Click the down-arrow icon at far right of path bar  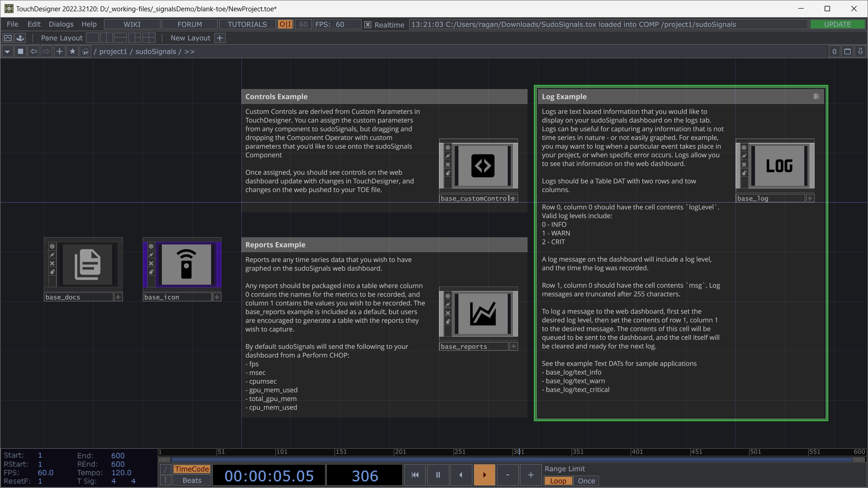point(860,52)
